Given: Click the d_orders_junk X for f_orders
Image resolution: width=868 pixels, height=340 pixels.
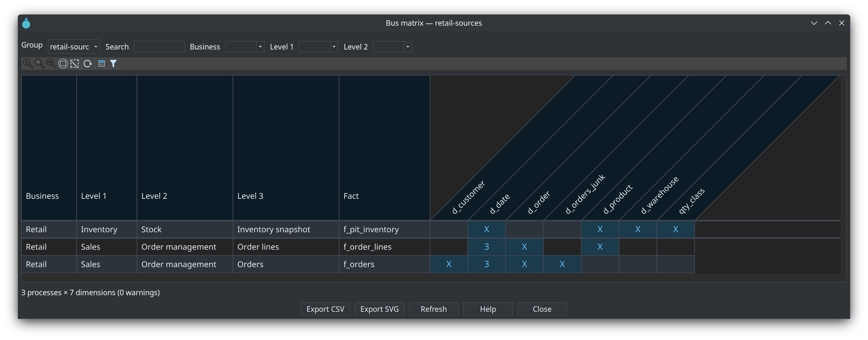Looking at the screenshot, I should pyautogui.click(x=562, y=264).
